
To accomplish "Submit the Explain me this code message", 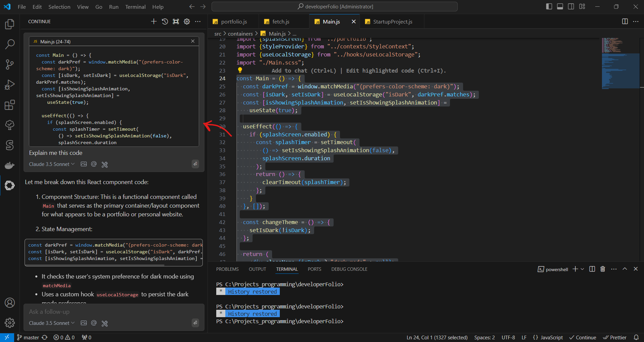I will pyautogui.click(x=195, y=164).
